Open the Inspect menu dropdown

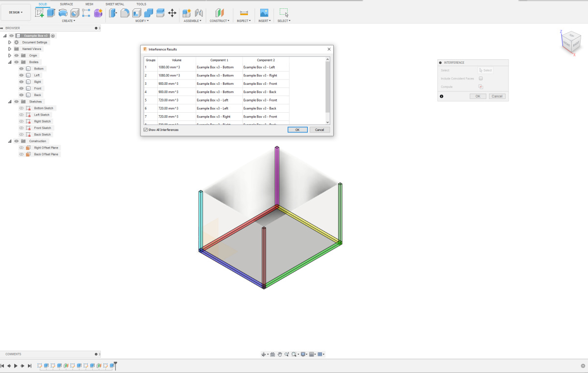coord(244,21)
